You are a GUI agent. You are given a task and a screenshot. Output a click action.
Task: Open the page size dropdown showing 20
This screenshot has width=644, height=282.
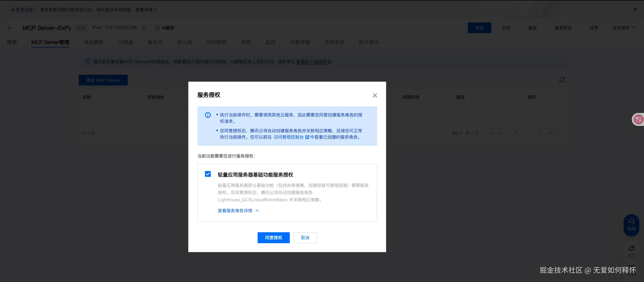click(457, 133)
